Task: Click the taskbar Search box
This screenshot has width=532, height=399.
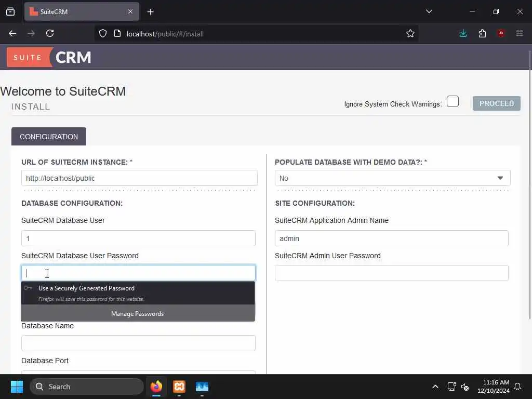Action: [x=87, y=387]
